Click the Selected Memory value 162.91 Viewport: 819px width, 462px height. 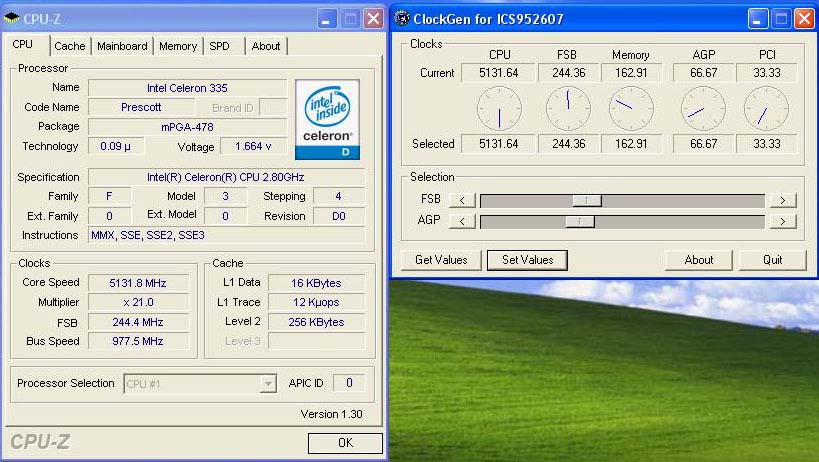pyautogui.click(x=631, y=144)
